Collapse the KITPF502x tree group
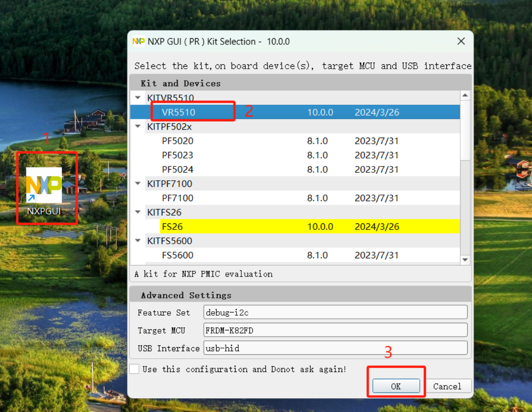Viewport: 532px width, 412px height. 138,127
